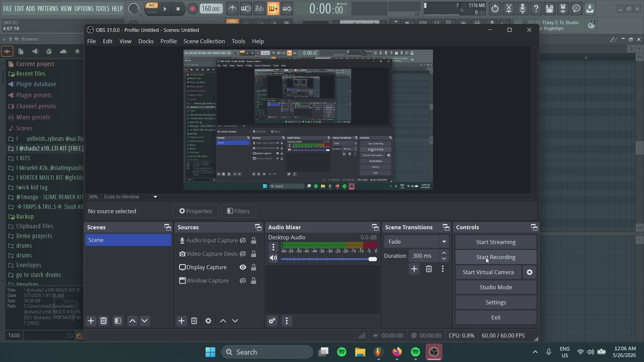
Task: Mute Desktop Audio speaker icon
Action: 273,258
